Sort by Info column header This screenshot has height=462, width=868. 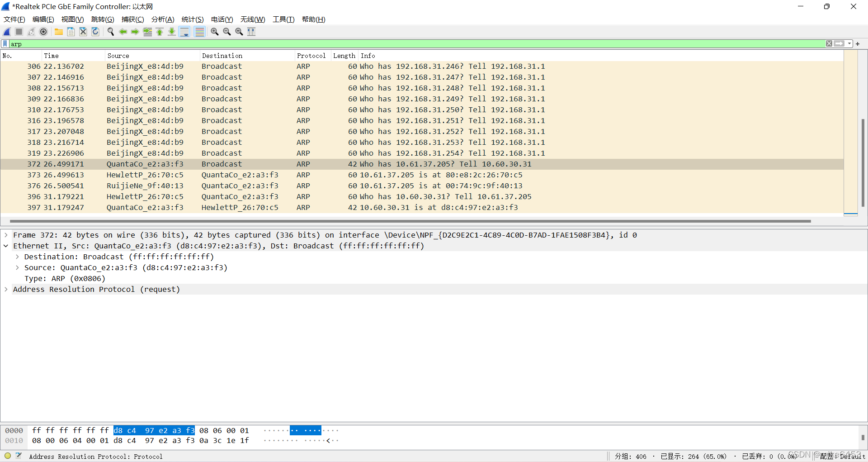[x=601, y=56]
